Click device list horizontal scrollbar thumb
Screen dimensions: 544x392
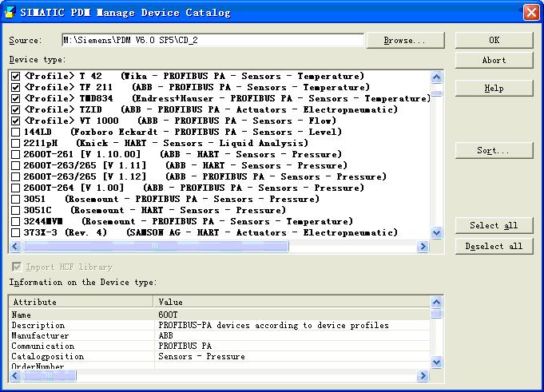pyautogui.click(x=155, y=246)
